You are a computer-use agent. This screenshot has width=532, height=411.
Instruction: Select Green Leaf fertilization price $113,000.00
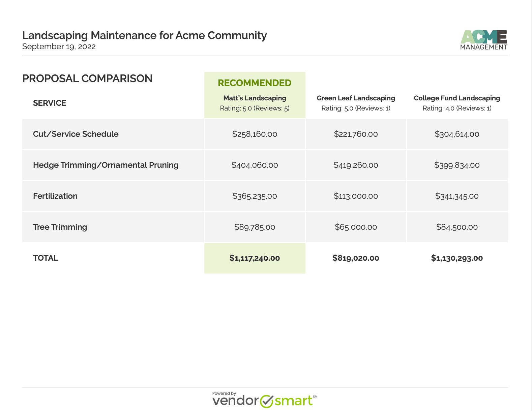pos(356,196)
